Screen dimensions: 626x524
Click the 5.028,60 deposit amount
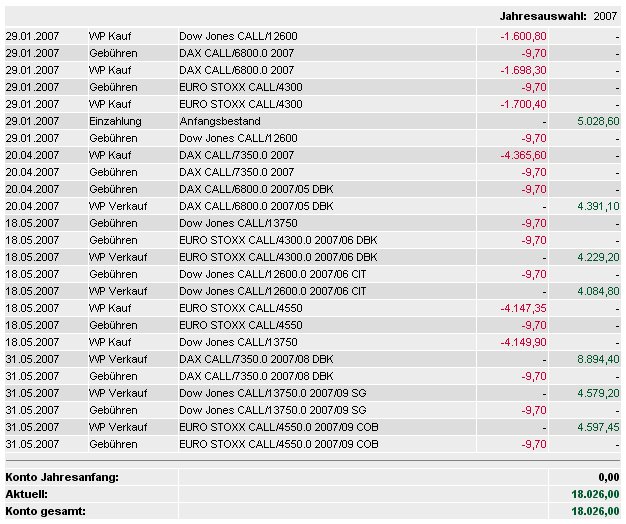click(598, 121)
